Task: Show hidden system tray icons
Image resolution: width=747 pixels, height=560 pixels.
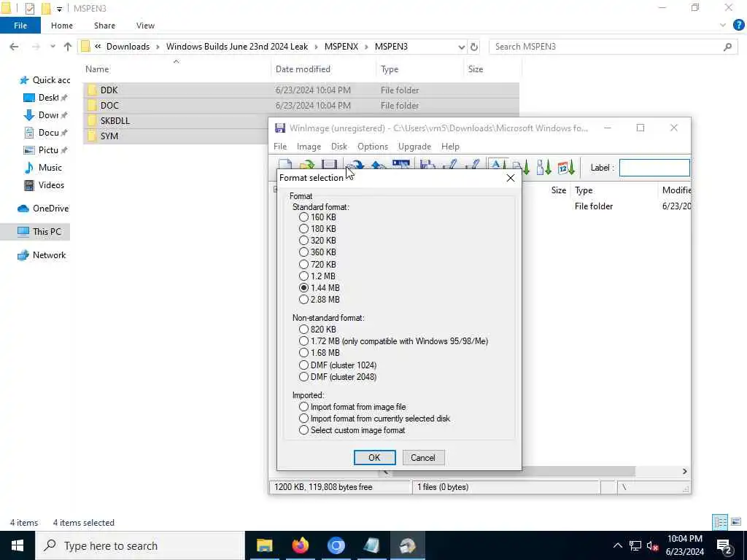Action: 617,545
